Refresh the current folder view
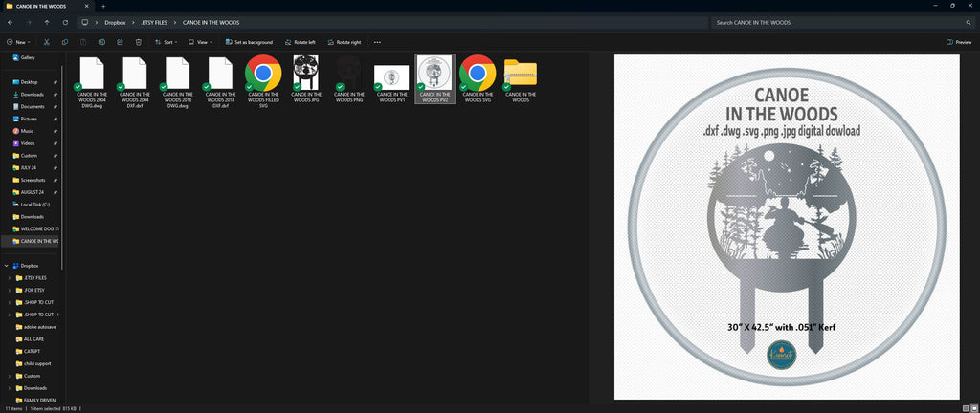 coord(65,22)
